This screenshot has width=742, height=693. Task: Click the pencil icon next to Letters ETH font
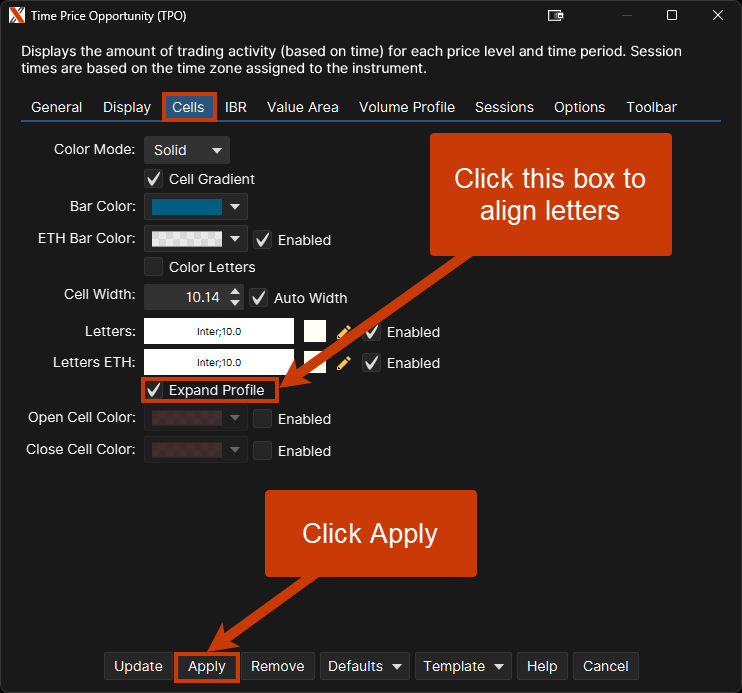tap(344, 363)
